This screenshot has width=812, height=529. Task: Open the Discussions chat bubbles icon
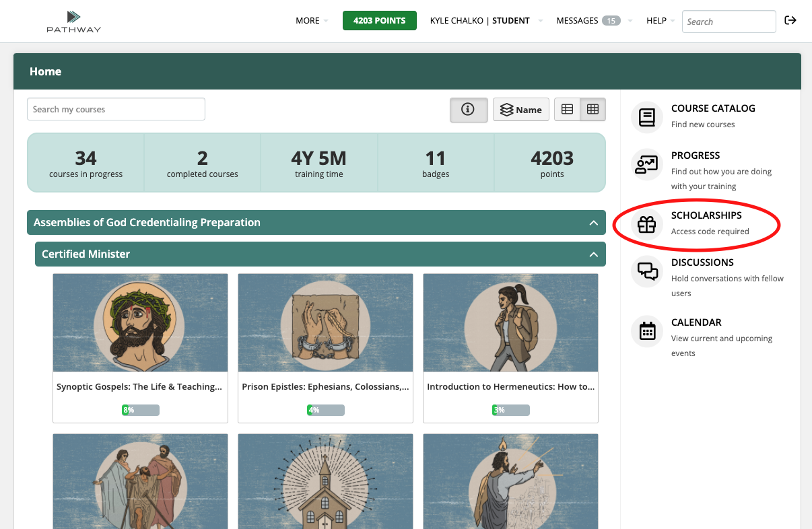[647, 271]
